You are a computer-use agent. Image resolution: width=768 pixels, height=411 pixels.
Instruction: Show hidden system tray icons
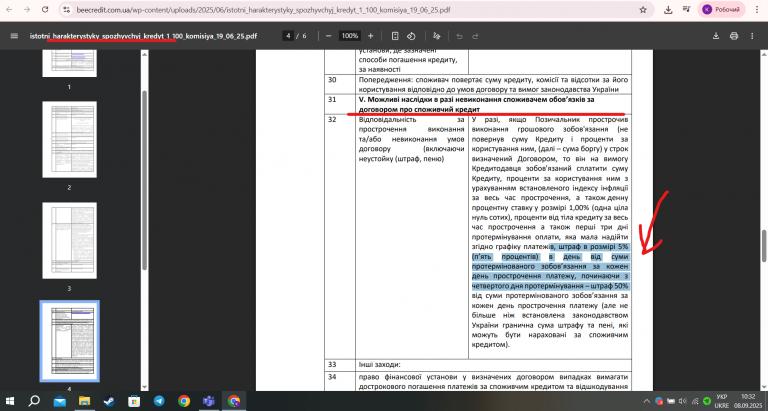pyautogui.click(x=648, y=401)
